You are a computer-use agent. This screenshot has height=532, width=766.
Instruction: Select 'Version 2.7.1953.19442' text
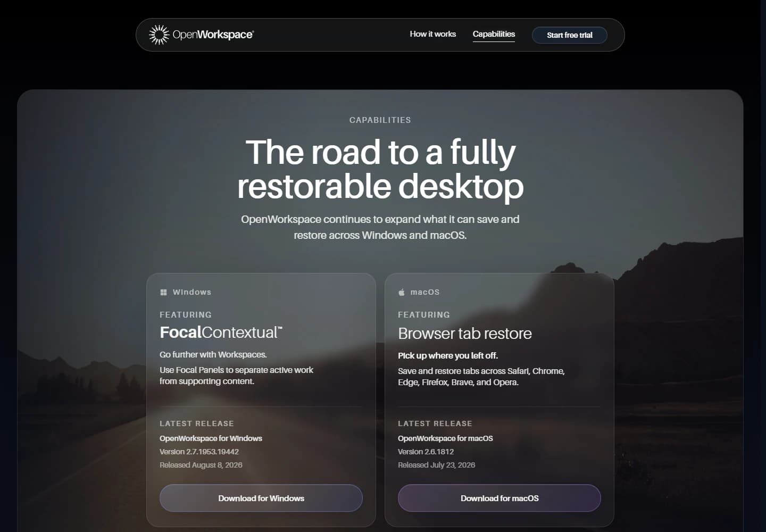(x=199, y=452)
